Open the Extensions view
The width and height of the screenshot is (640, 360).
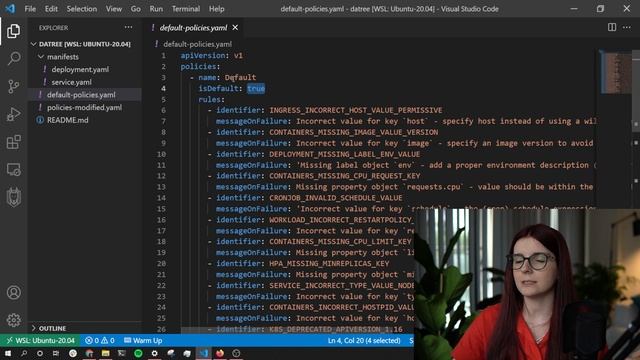13,142
